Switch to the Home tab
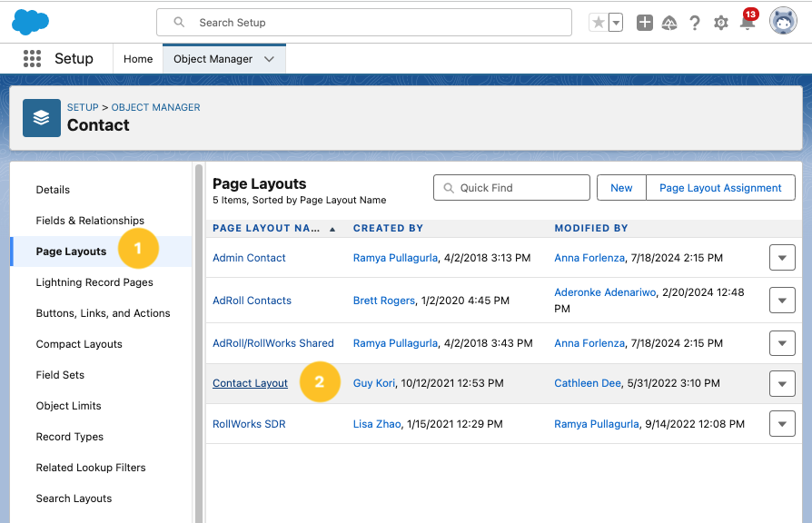 coord(138,59)
